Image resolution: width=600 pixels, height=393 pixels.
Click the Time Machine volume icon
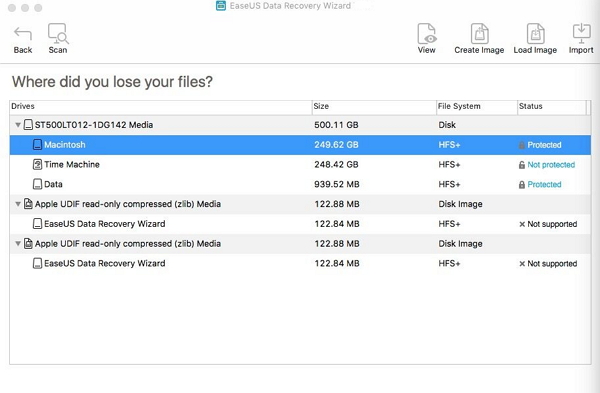pos(37,165)
